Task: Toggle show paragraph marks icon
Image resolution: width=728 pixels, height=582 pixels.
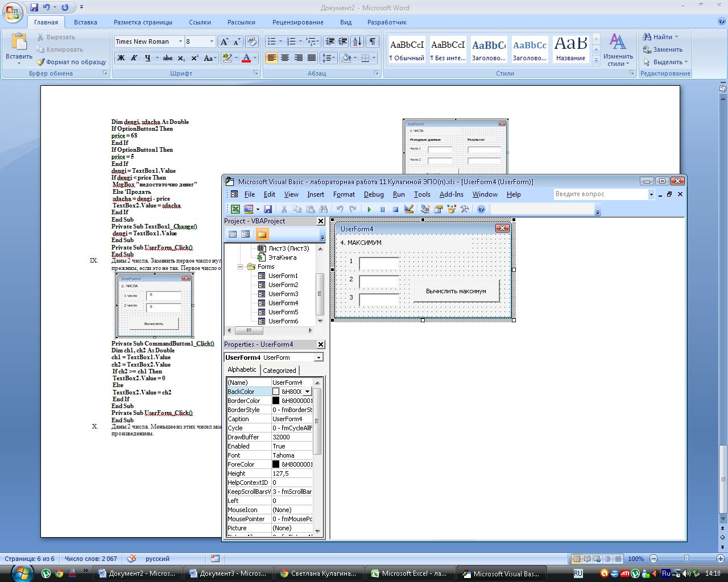Action: pos(373,41)
